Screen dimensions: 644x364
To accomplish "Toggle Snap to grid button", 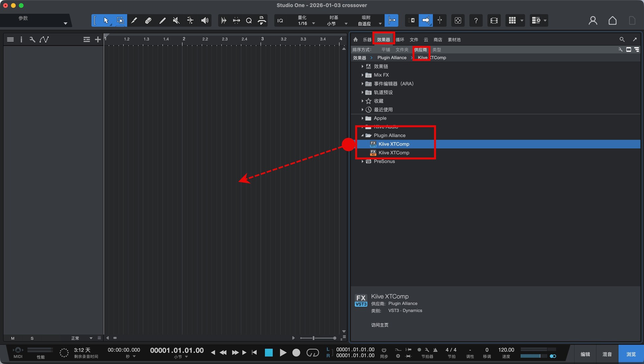I will tap(391, 20).
